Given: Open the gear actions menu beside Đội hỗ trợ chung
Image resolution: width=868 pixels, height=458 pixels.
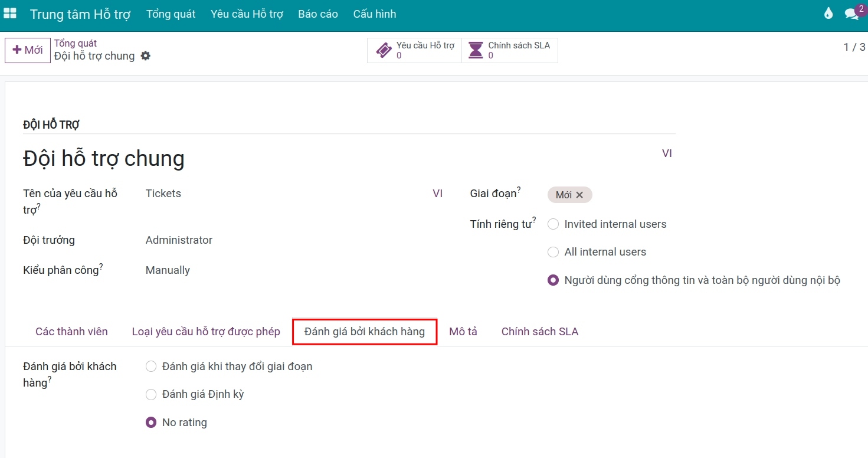Looking at the screenshot, I should (145, 56).
